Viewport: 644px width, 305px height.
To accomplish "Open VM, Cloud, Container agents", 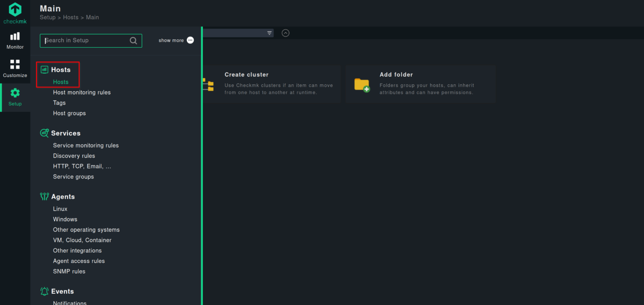I will [x=82, y=240].
